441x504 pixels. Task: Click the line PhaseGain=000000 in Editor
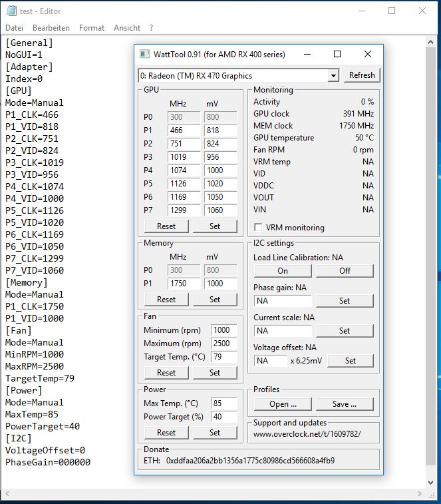click(48, 463)
